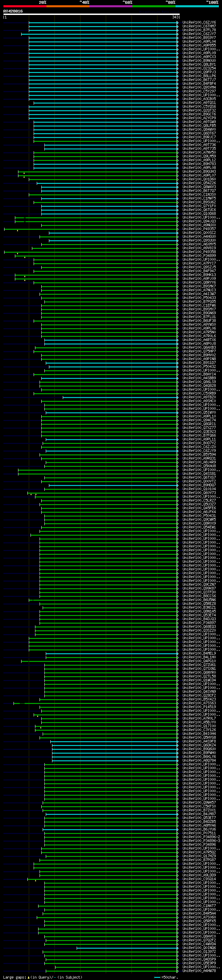Select the UniRef100_O23254 label
Image resolution: width=222 pixels, height=980 pixels.
(x=199, y=68)
